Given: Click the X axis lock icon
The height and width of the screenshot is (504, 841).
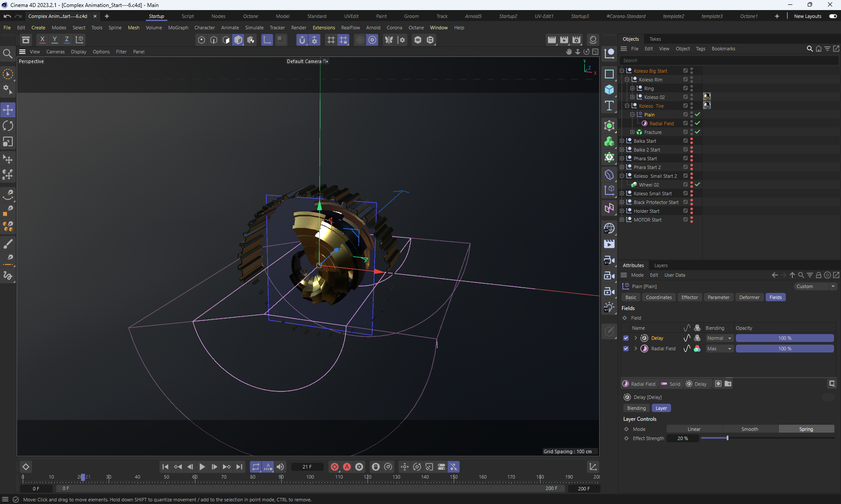Looking at the screenshot, I should pos(42,39).
